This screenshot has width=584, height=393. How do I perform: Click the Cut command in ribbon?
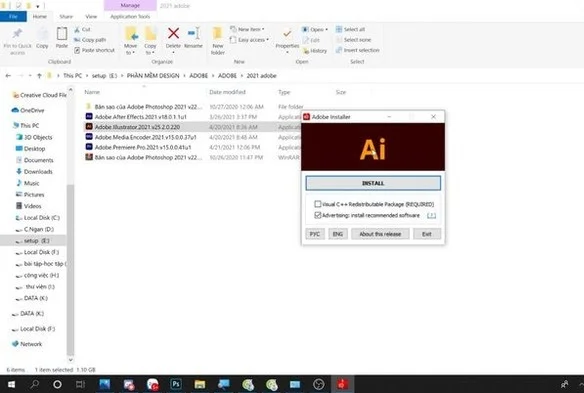82,29
